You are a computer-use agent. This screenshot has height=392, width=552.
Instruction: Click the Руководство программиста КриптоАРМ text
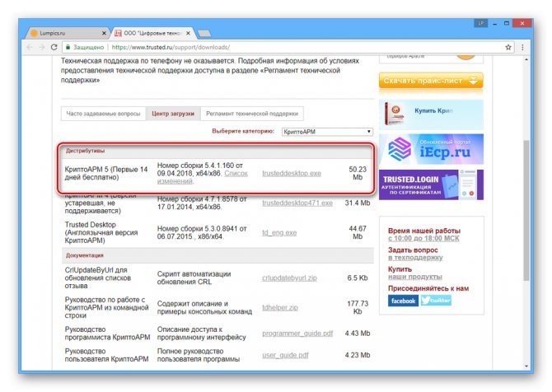(x=107, y=334)
